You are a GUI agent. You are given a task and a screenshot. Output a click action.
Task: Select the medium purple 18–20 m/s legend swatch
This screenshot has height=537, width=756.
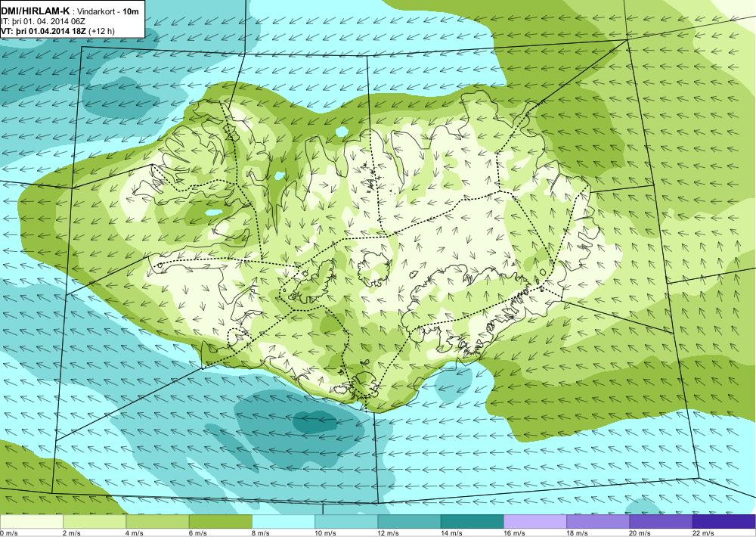pyautogui.click(x=598, y=522)
